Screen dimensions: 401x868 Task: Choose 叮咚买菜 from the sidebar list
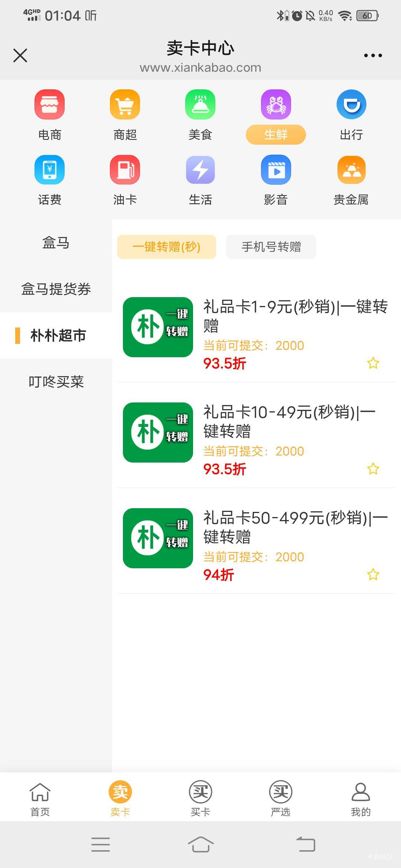pyautogui.click(x=56, y=382)
